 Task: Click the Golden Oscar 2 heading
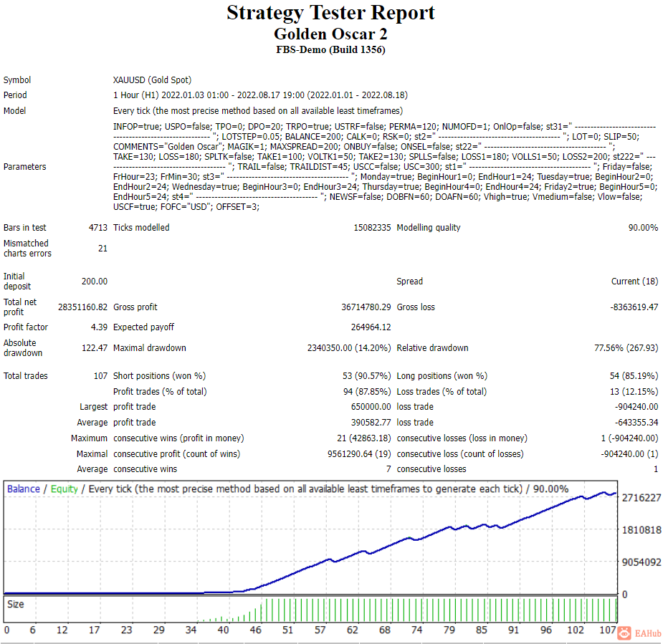(x=330, y=34)
